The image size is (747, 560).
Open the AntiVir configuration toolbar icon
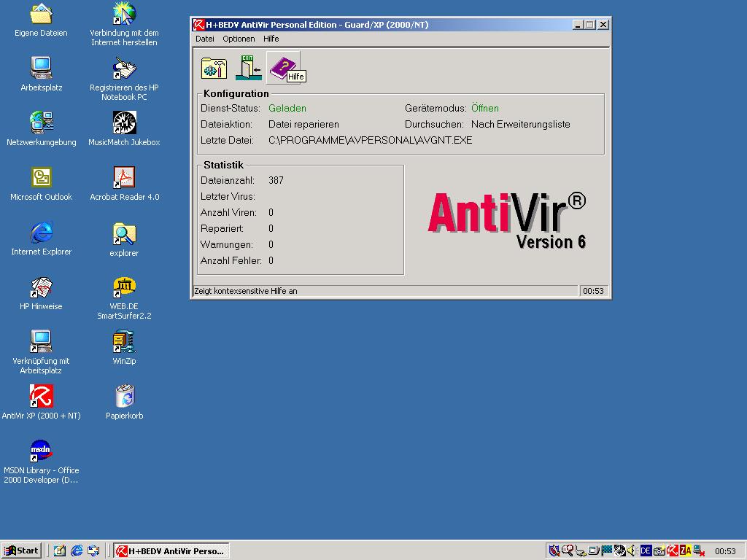point(214,68)
